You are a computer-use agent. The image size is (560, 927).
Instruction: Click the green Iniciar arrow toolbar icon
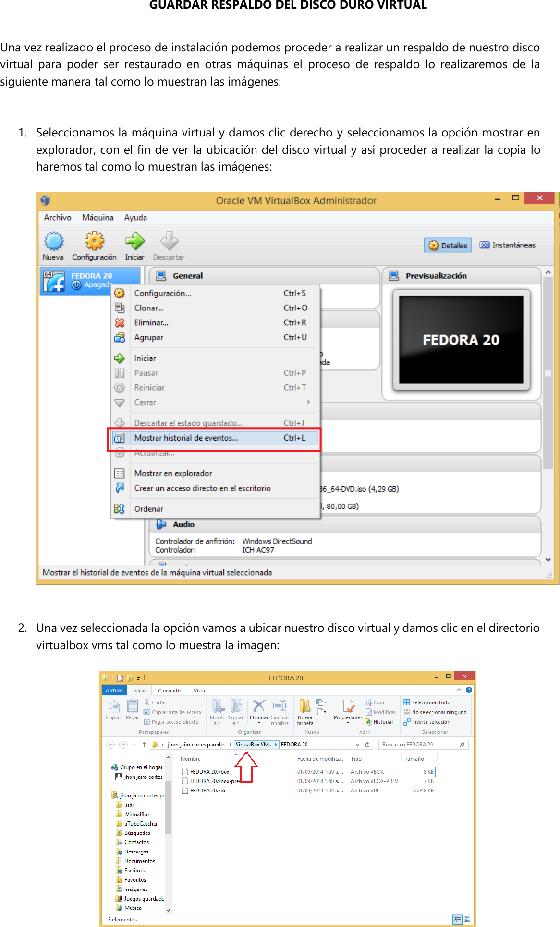(x=134, y=246)
